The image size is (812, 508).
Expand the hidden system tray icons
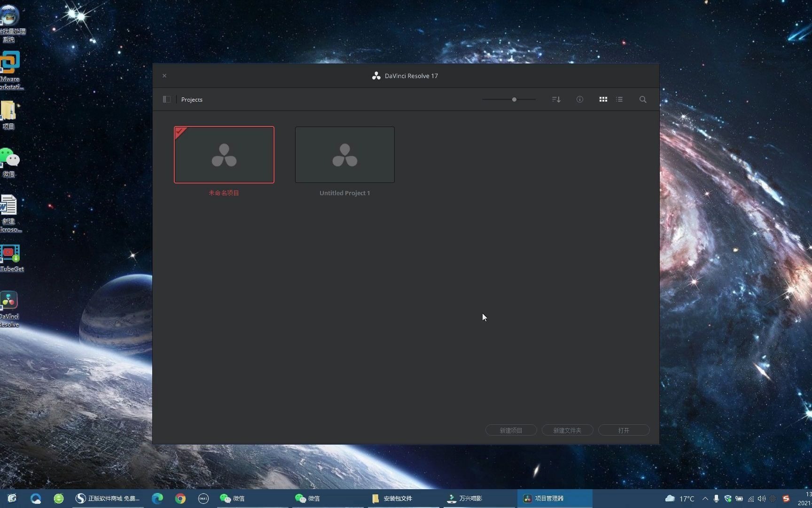pos(705,499)
